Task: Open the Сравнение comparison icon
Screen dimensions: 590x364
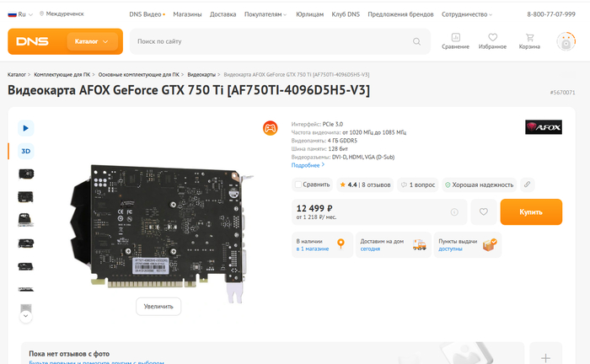Action: 455,41
